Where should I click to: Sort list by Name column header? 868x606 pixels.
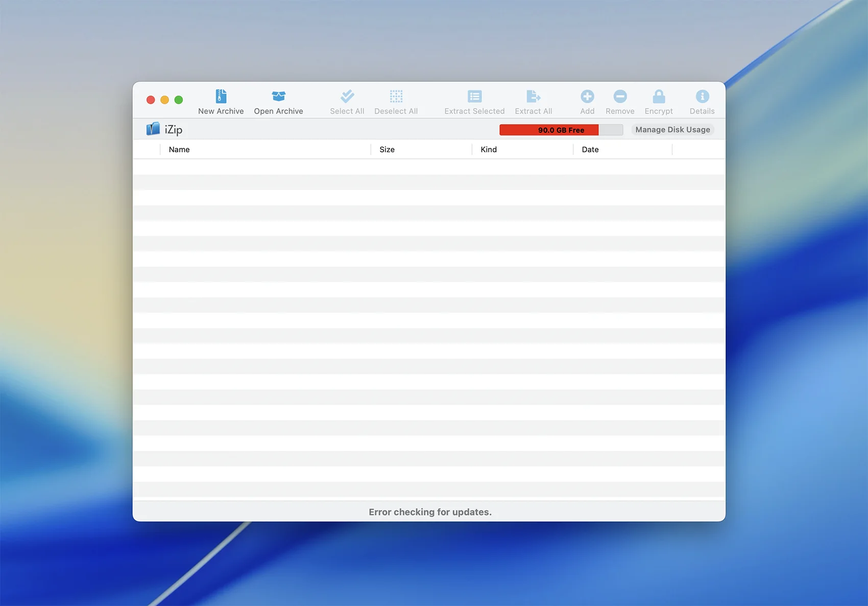click(x=179, y=150)
